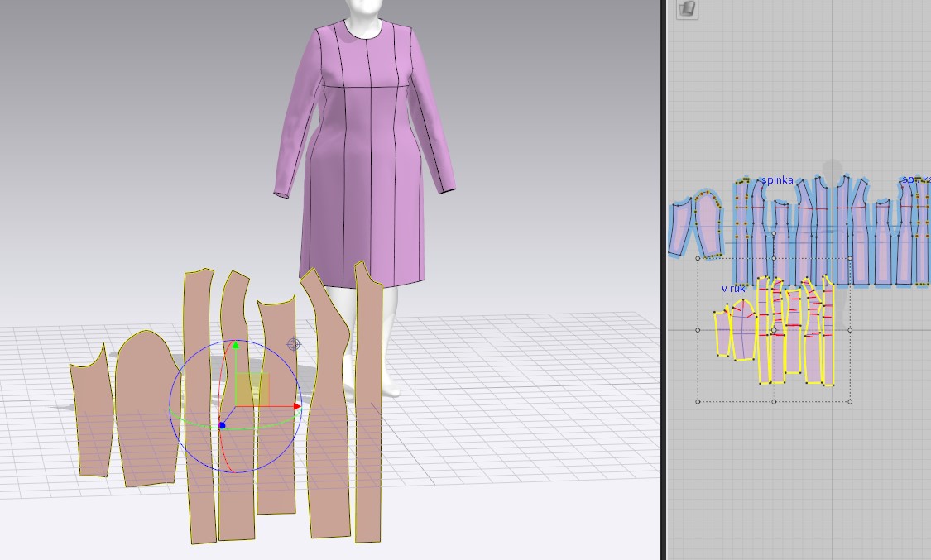The height and width of the screenshot is (560, 931).
Task: Click the top-left handle of the selection box
Action: (698, 258)
